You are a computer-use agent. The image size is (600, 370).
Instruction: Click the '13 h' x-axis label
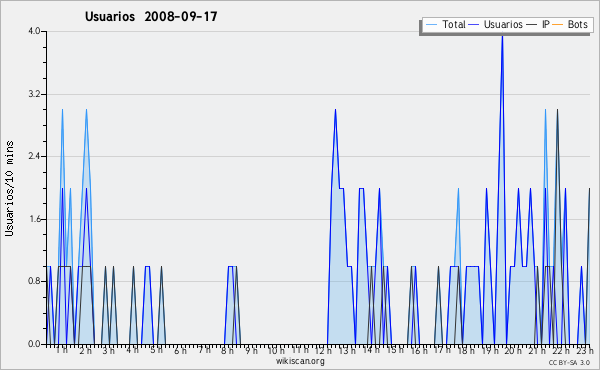click(347, 350)
